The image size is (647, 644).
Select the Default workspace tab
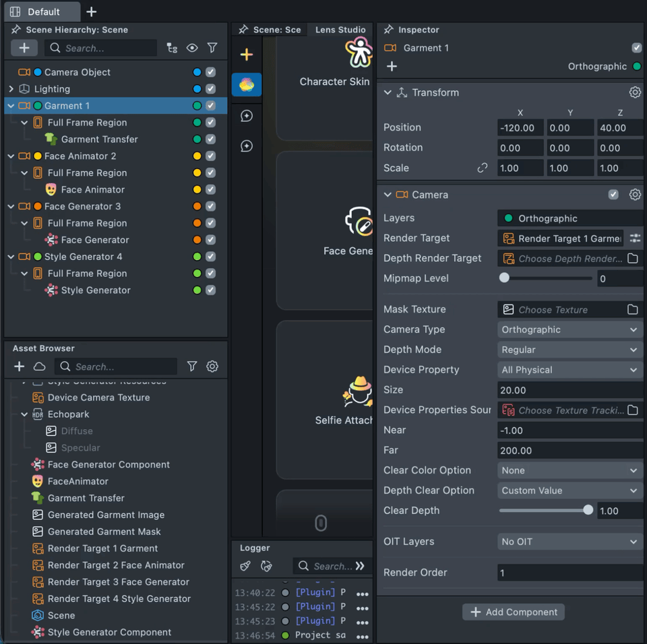[x=42, y=11]
